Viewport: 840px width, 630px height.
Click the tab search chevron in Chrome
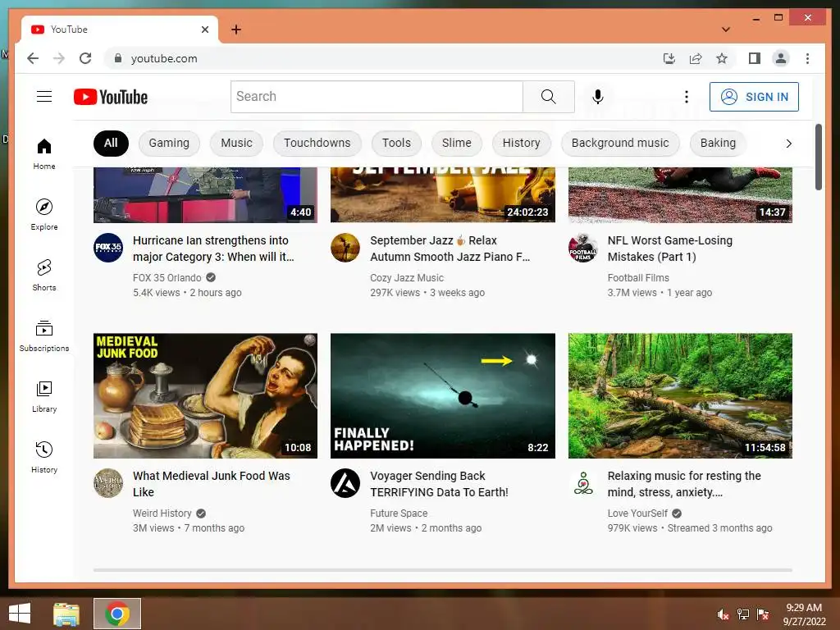coord(726,30)
